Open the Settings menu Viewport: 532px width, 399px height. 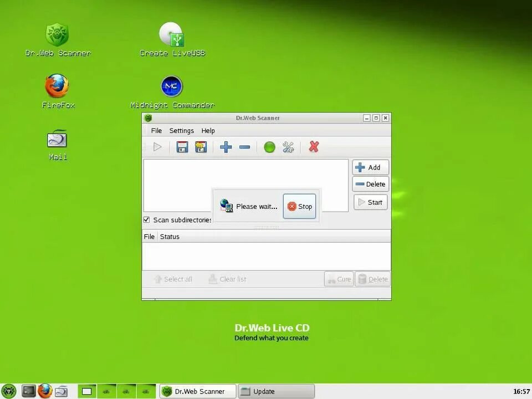click(182, 131)
